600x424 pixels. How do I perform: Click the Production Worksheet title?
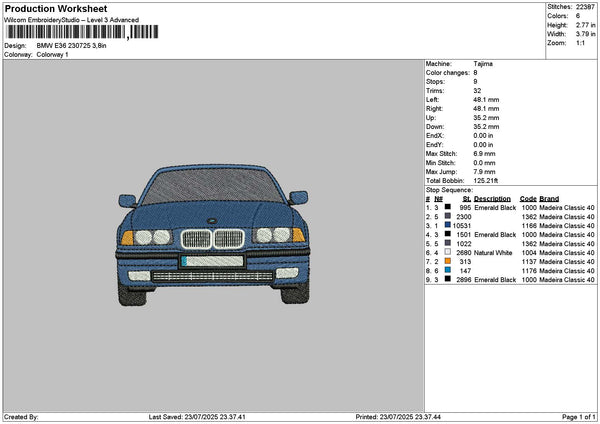55,8
